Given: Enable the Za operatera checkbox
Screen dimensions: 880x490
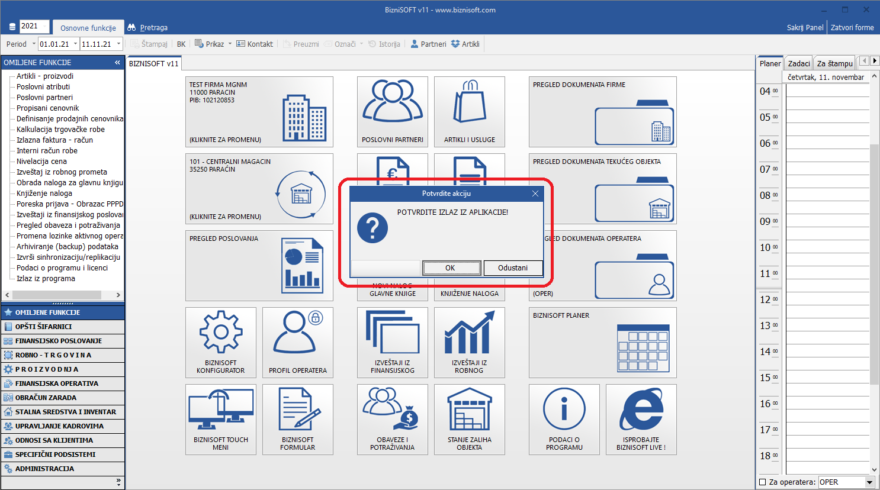Looking at the screenshot, I should (763, 482).
